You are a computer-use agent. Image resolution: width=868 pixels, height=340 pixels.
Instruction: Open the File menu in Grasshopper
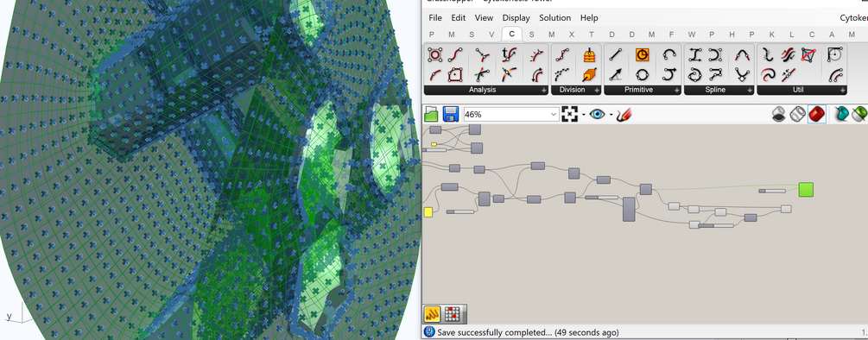pyautogui.click(x=435, y=18)
